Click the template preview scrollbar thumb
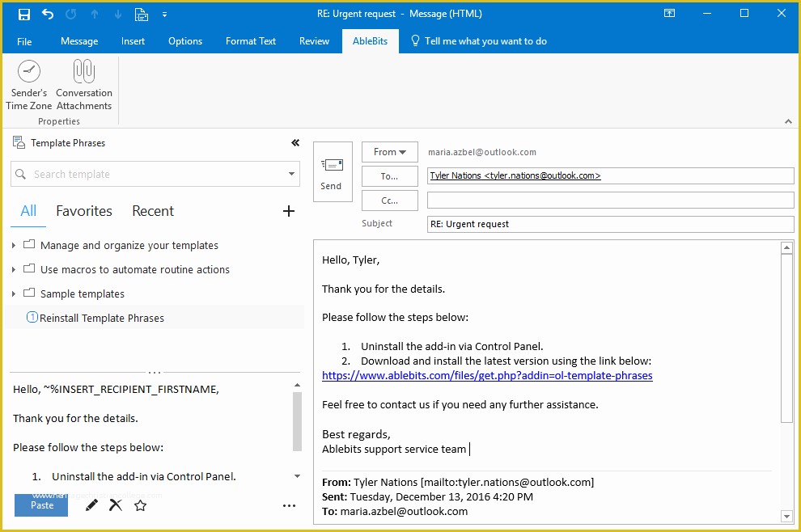Screen dimensions: 801x532 [297, 422]
